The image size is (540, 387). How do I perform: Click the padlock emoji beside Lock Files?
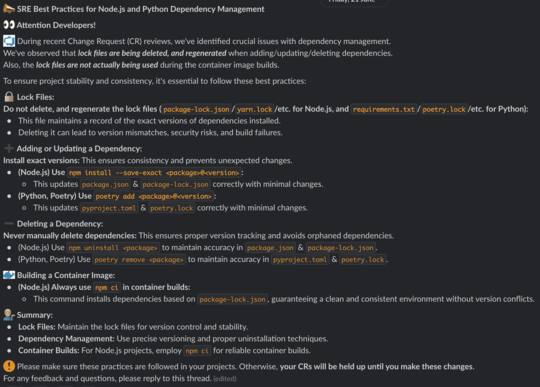point(9,97)
